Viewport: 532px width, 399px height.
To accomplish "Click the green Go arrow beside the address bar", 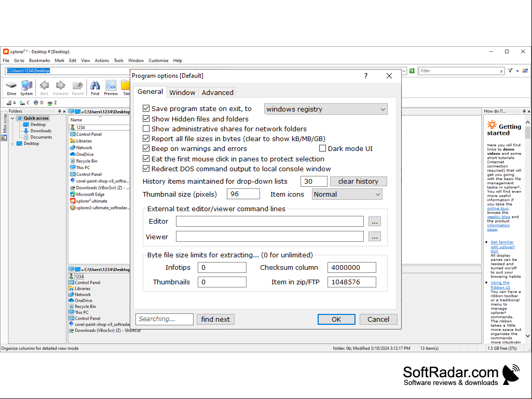I will coord(412,71).
